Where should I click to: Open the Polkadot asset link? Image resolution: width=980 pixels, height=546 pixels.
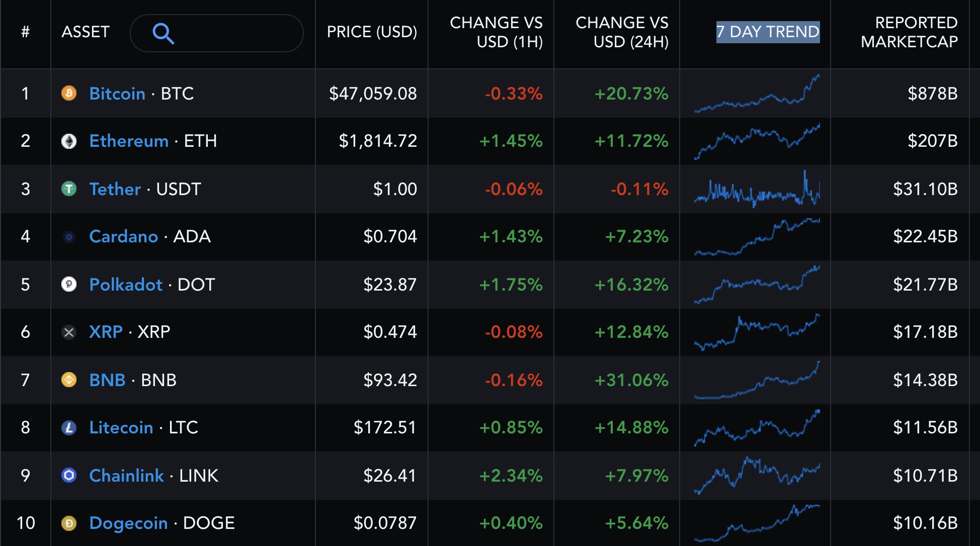click(126, 285)
